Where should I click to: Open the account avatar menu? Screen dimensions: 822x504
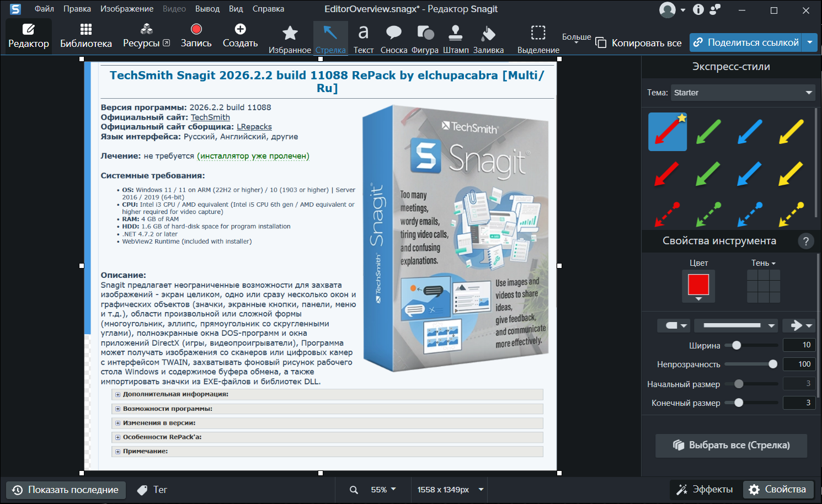point(672,10)
